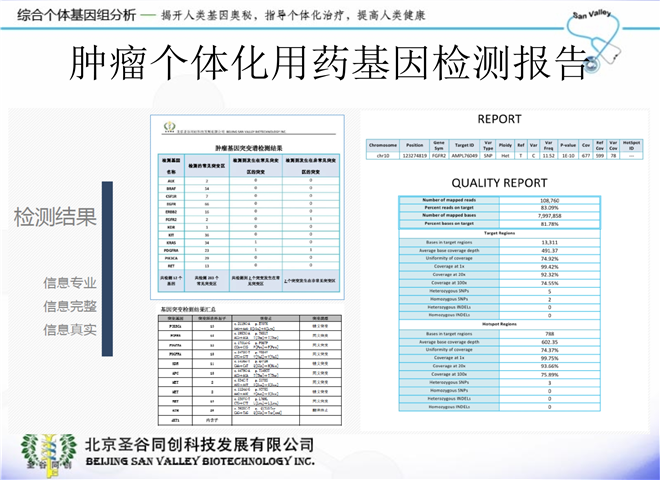This screenshot has height=480, width=660.
Task: Select the 信息真实 text item
Action: pyautogui.click(x=70, y=329)
